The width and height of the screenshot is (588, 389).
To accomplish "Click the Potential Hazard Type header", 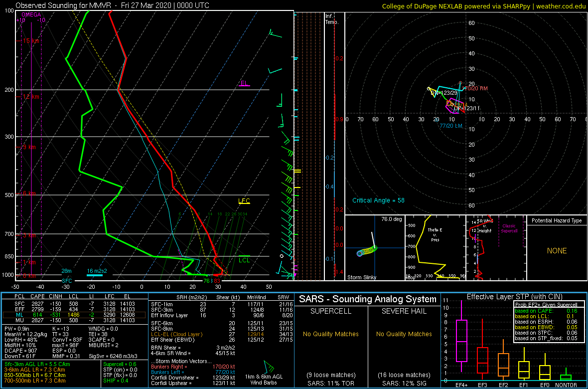I will click(x=557, y=221).
